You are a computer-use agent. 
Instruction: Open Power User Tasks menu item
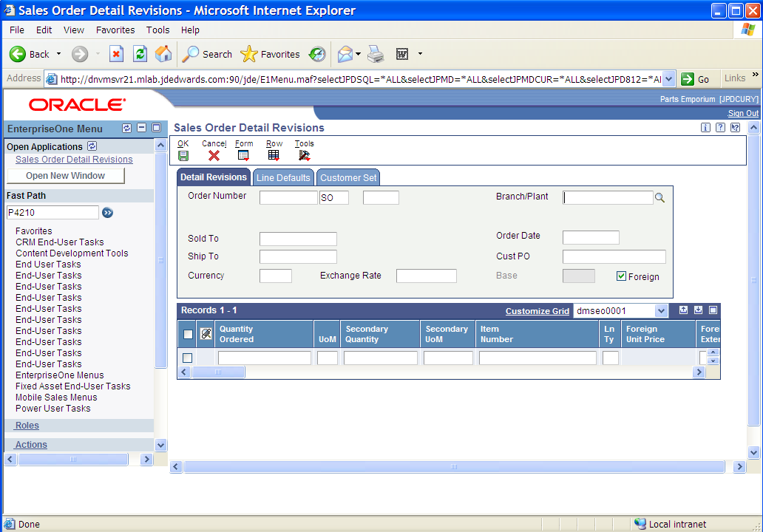click(53, 409)
